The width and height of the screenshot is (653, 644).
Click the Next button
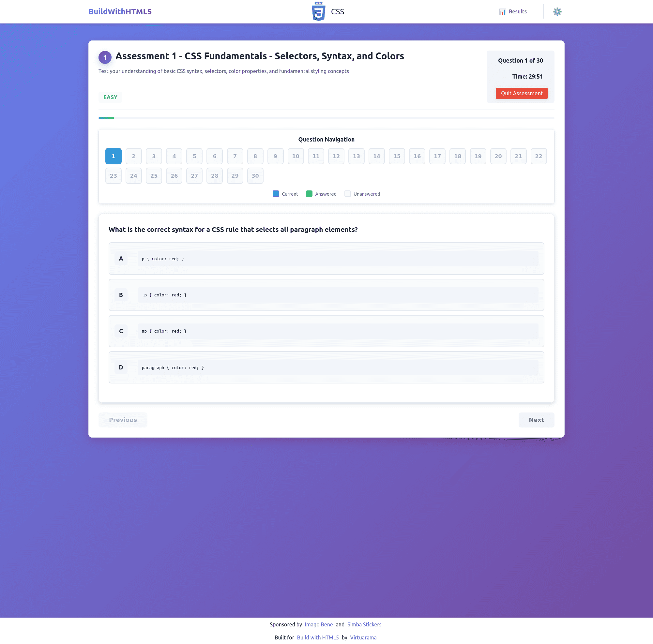click(536, 420)
